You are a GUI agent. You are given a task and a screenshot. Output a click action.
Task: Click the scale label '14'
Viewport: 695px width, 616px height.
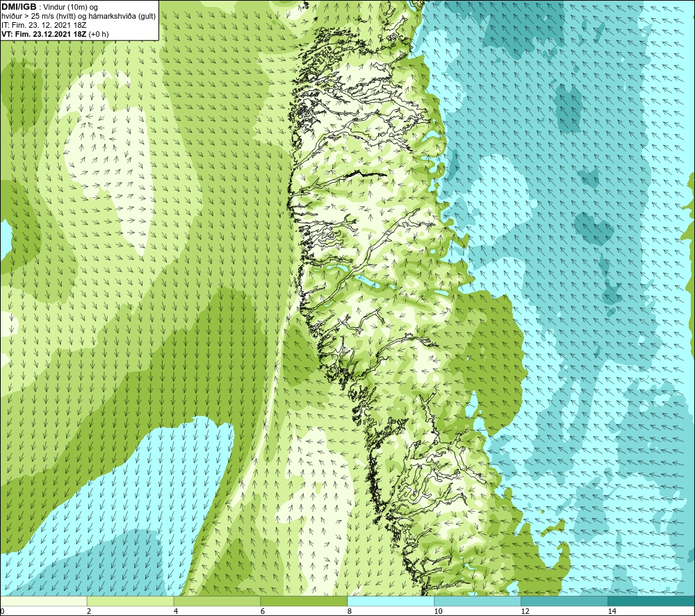pos(612,612)
